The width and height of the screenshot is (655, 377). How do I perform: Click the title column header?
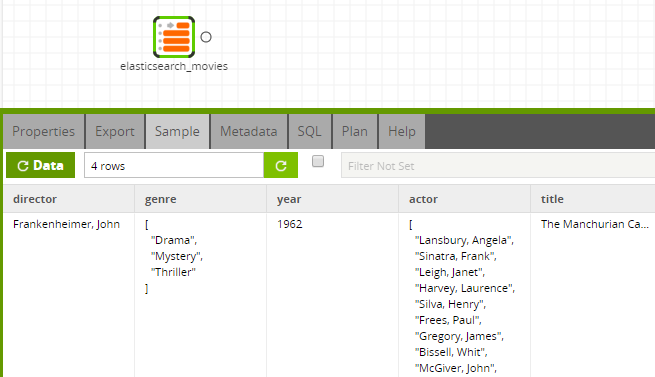pyautogui.click(x=593, y=199)
